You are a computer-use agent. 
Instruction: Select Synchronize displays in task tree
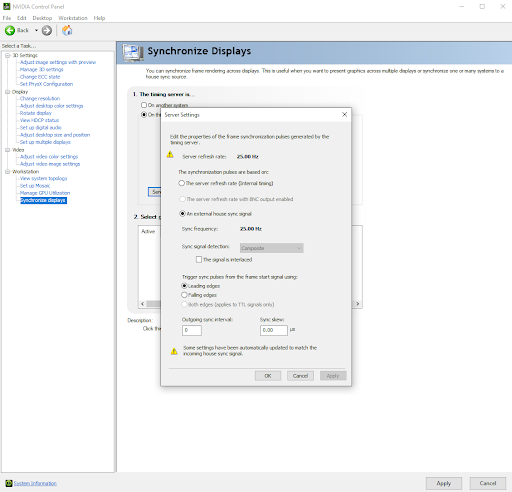pos(43,200)
